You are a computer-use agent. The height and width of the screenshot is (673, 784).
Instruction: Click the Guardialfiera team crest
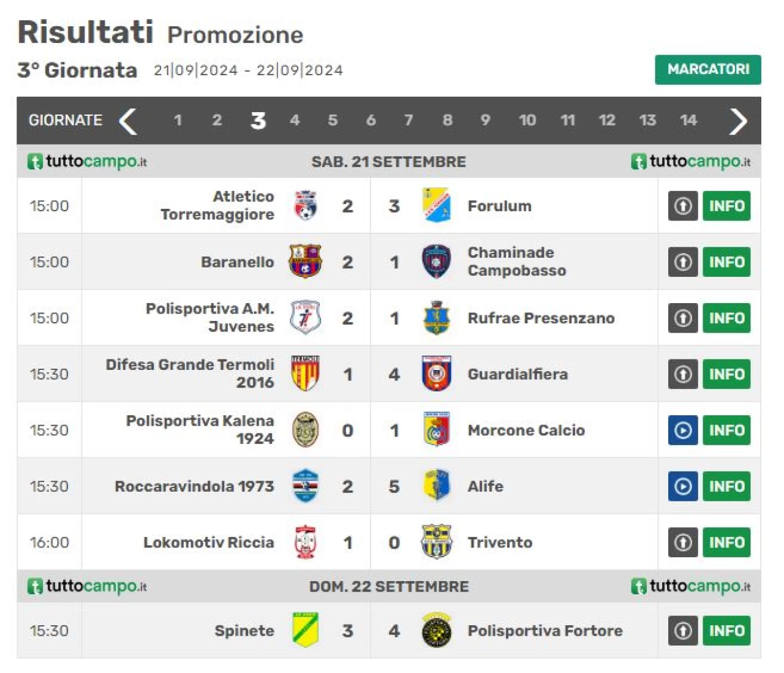click(437, 374)
